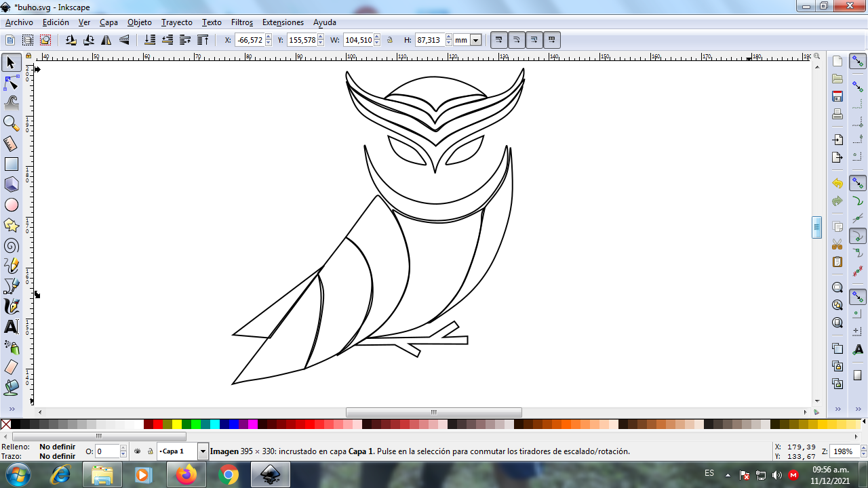This screenshot has height=488, width=868.
Task: Click the zoom percentage field
Action: pos(844,451)
